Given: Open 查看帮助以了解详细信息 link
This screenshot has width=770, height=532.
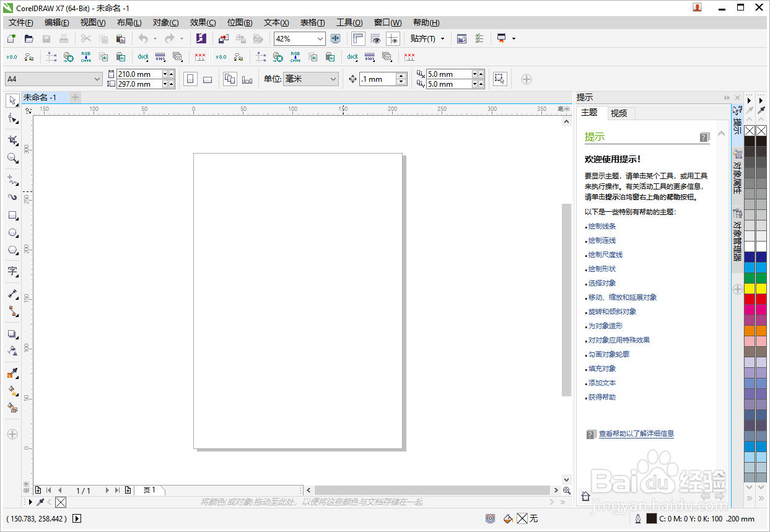Looking at the screenshot, I should tap(636, 434).
